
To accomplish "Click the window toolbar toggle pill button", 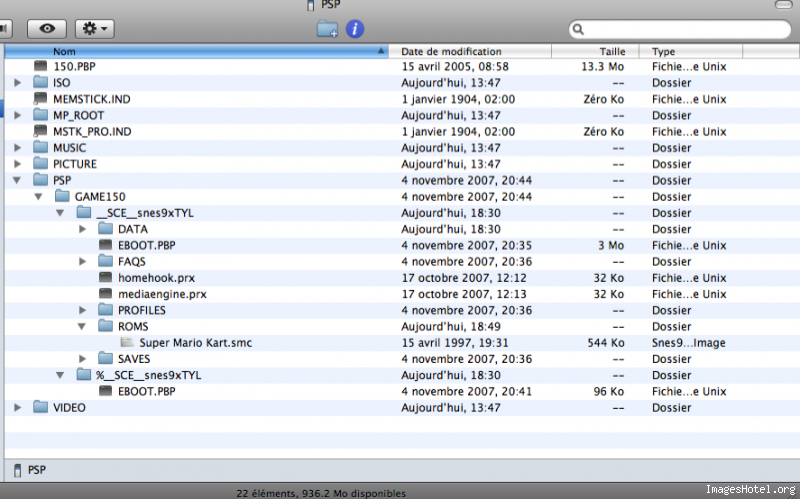I will tap(784, 5).
